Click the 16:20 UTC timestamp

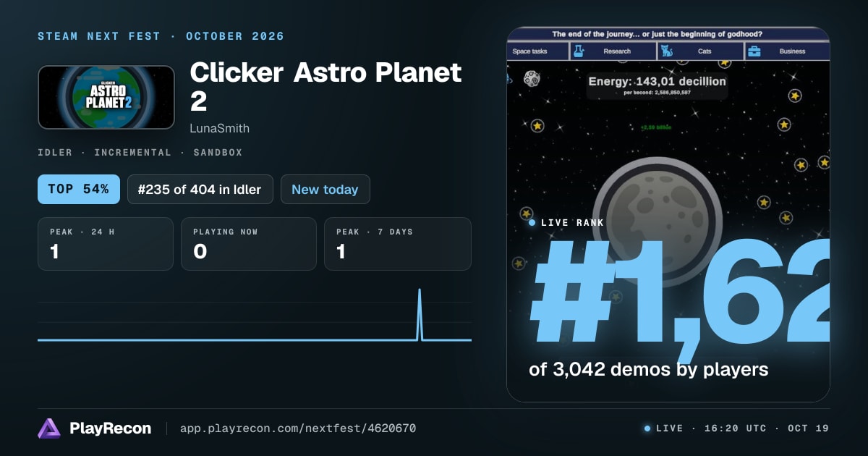(x=735, y=428)
